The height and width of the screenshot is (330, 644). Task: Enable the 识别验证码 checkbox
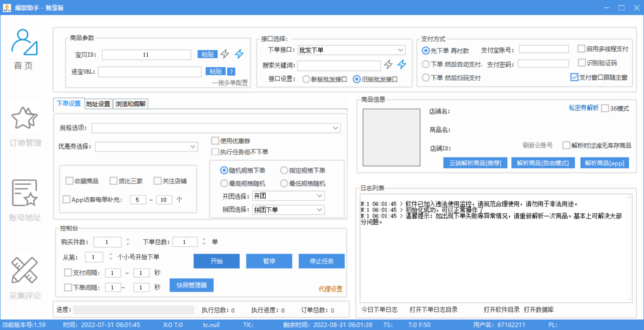[x=581, y=63]
